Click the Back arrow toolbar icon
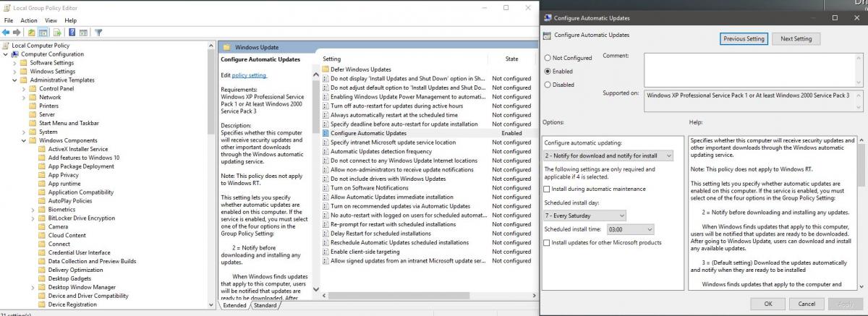Screen dimensions: 868x316 6,33
